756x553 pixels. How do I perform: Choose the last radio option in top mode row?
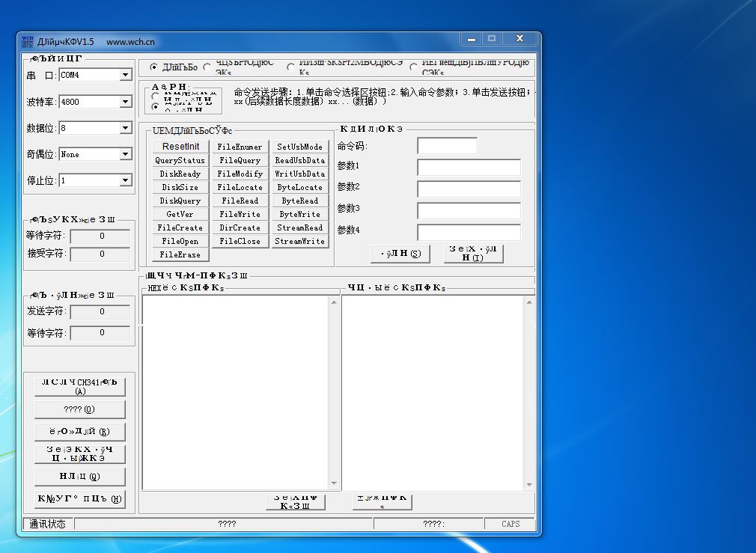pyautogui.click(x=414, y=67)
